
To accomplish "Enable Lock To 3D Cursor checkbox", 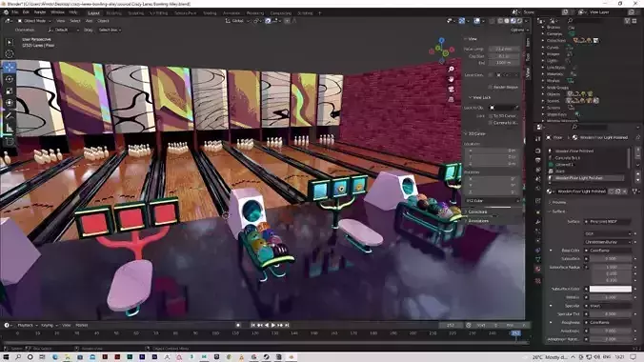I will point(491,116).
